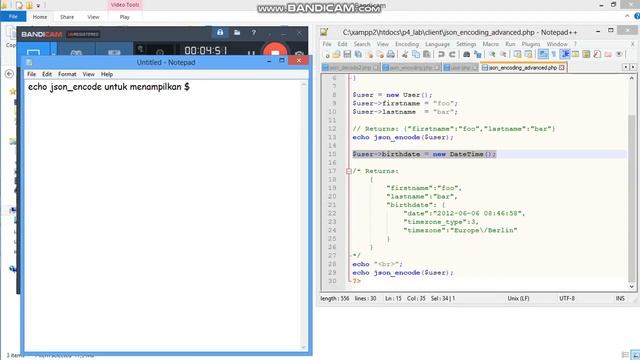
Task: Open Notepad++ Settings menu
Action: [466, 44]
